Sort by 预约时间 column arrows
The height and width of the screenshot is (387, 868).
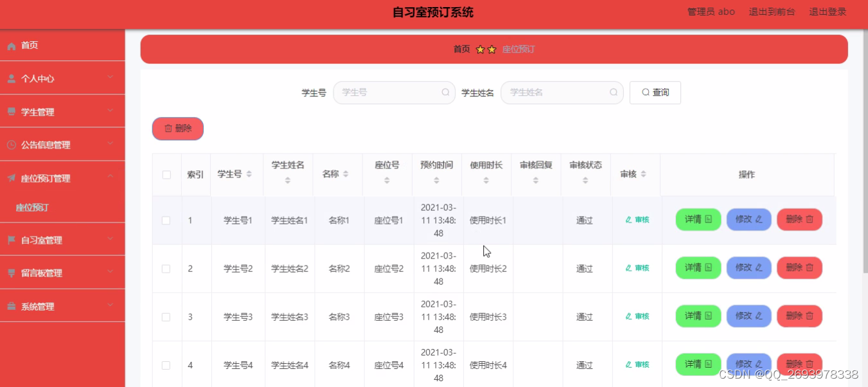437,181
